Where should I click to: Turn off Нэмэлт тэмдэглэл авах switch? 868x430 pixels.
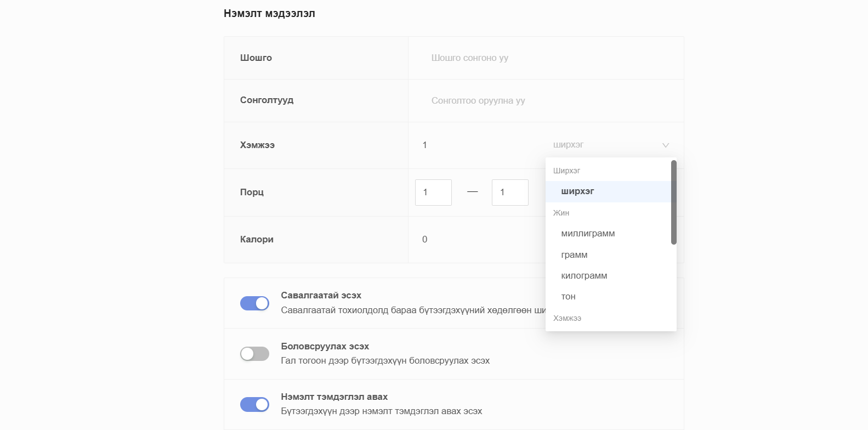point(254,404)
